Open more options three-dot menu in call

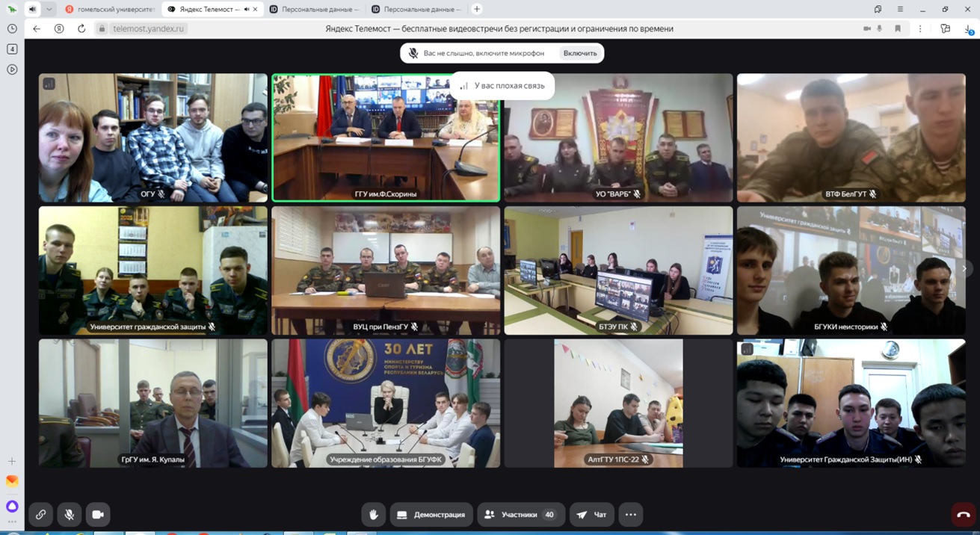tap(630, 514)
